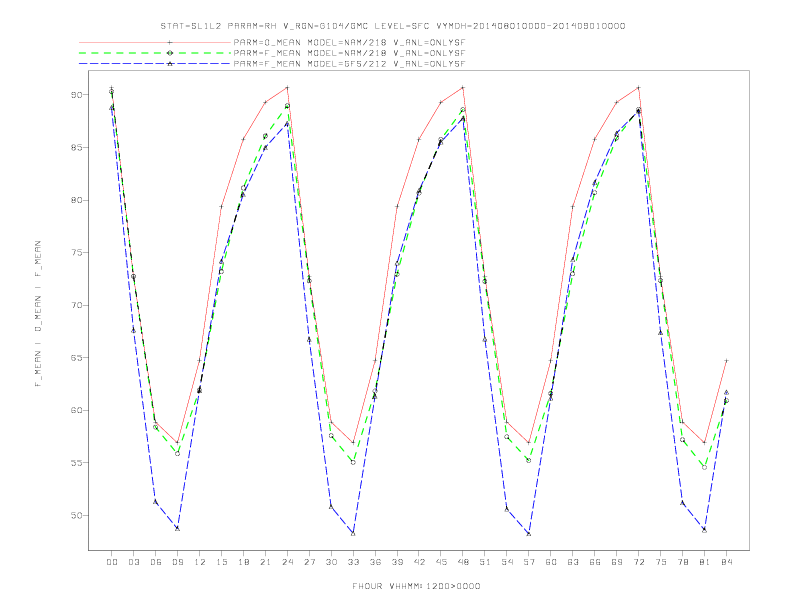Click x-axis tick label 12
This screenshot has height=612, width=792.
coord(200,562)
